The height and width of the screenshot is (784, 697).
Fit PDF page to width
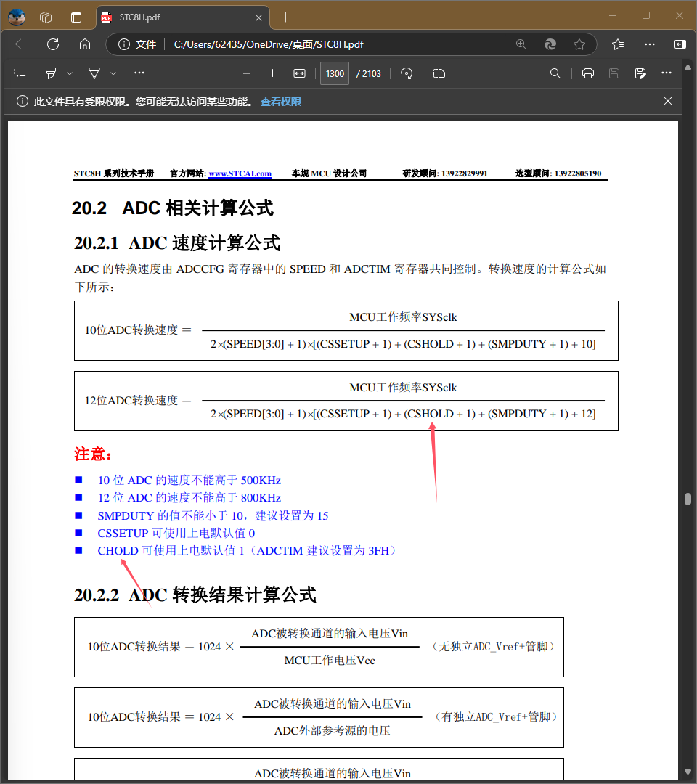point(300,73)
